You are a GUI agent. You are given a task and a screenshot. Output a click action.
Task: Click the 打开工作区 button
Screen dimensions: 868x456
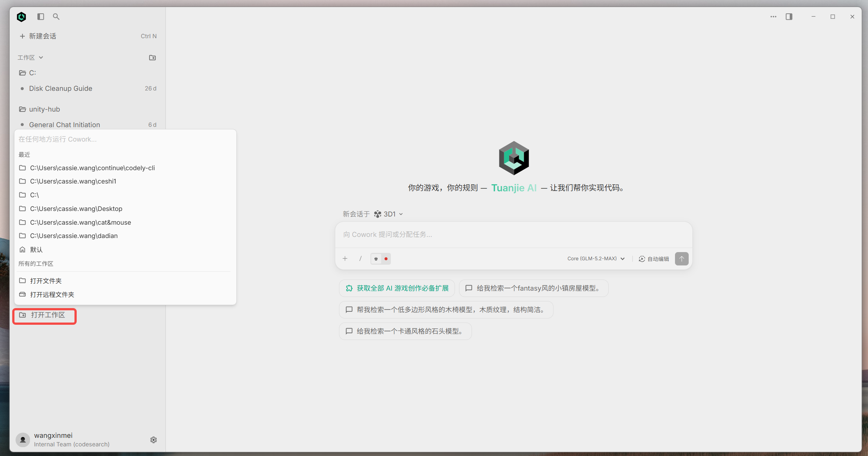[x=44, y=315]
